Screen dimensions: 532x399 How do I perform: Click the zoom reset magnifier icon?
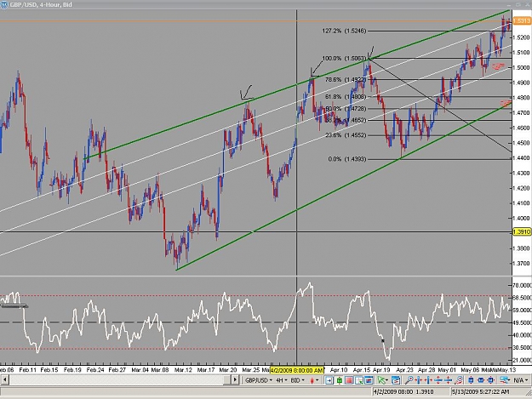coord(459,380)
